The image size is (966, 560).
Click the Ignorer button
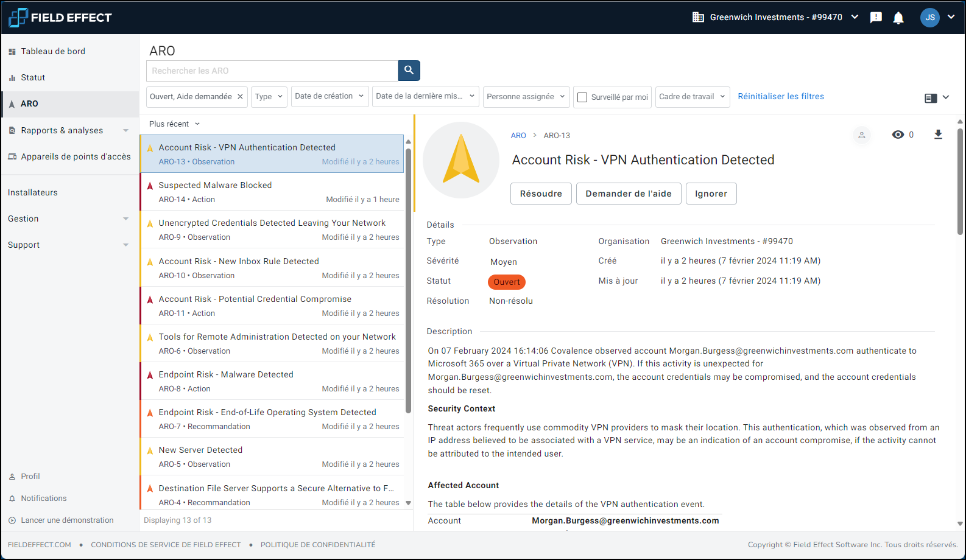(x=711, y=194)
